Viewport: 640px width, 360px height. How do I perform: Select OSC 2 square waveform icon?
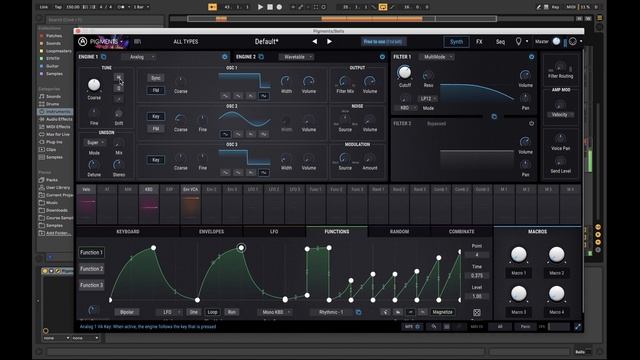point(264,134)
